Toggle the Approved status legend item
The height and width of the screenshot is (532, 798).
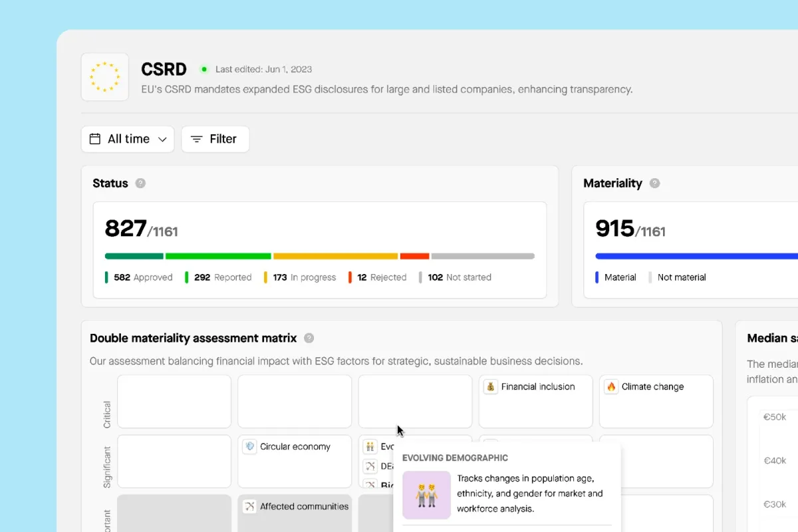(x=139, y=277)
